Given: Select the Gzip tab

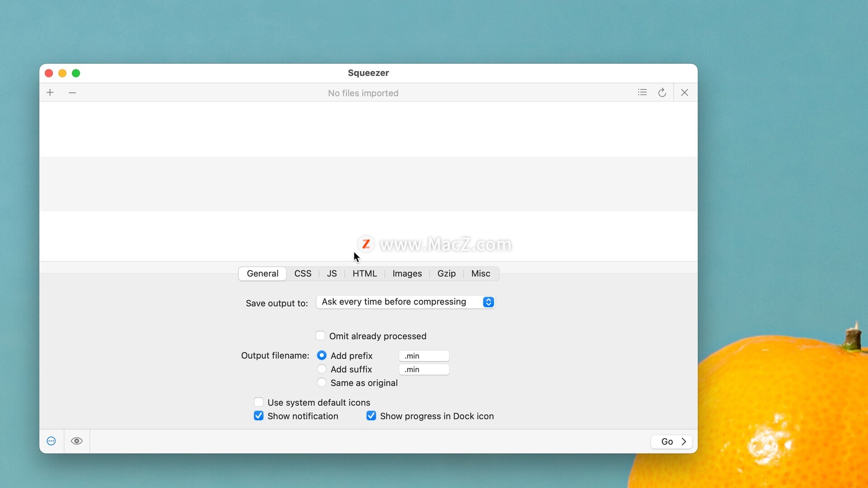Looking at the screenshot, I should [447, 273].
